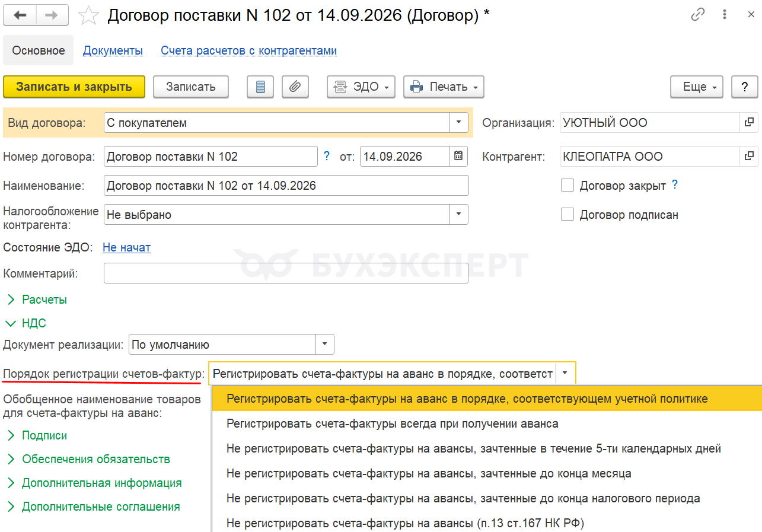762x532 pixels.
Task: Open calendar picker for contract date
Action: pos(458,157)
